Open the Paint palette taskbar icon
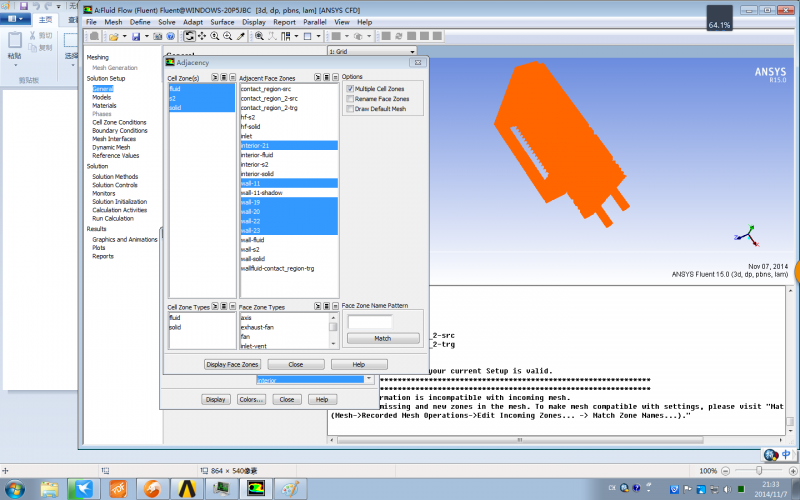 pos(290,488)
